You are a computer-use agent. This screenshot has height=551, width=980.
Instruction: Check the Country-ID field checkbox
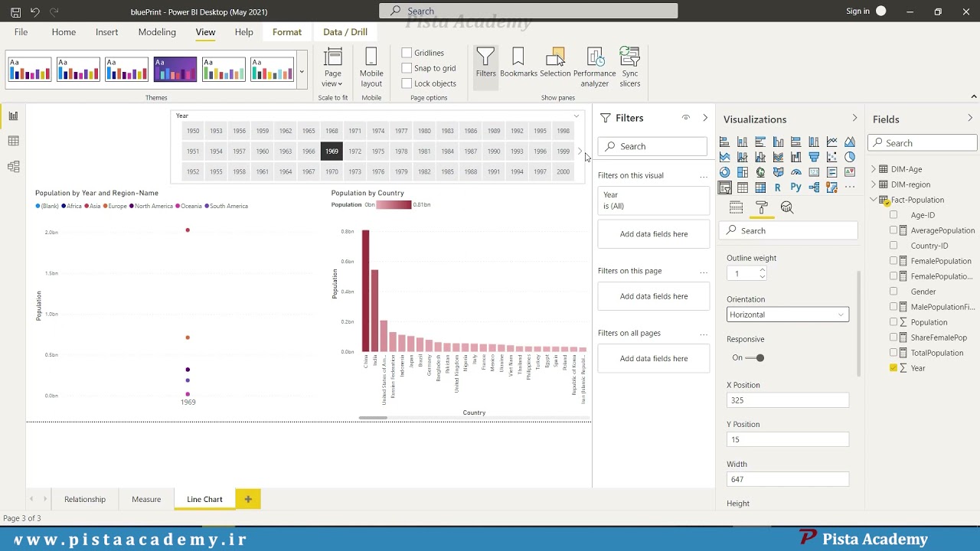893,246
